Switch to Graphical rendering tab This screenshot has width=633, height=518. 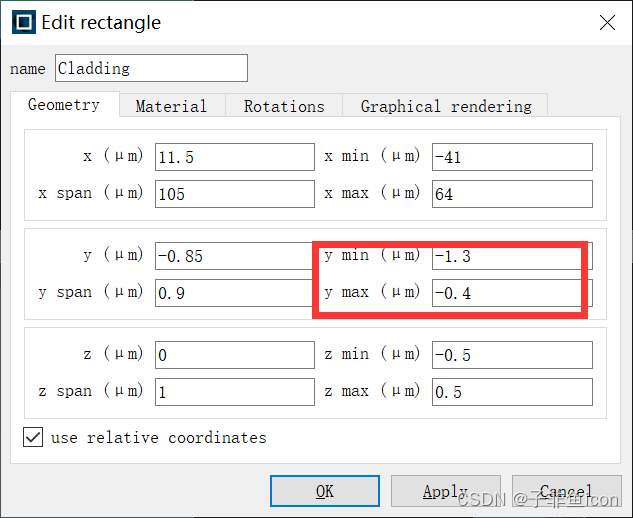coord(445,106)
